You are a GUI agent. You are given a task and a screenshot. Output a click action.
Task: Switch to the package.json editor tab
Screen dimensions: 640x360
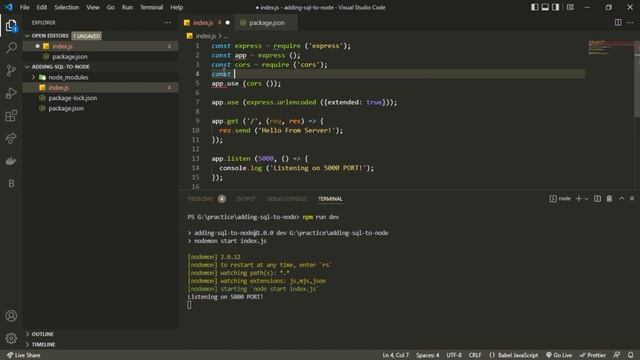(x=266, y=22)
